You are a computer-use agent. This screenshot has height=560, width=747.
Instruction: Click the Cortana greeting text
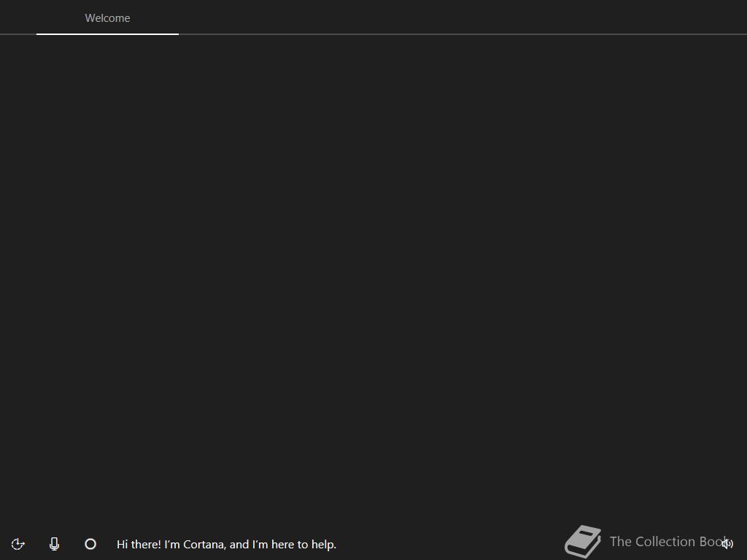(x=226, y=544)
